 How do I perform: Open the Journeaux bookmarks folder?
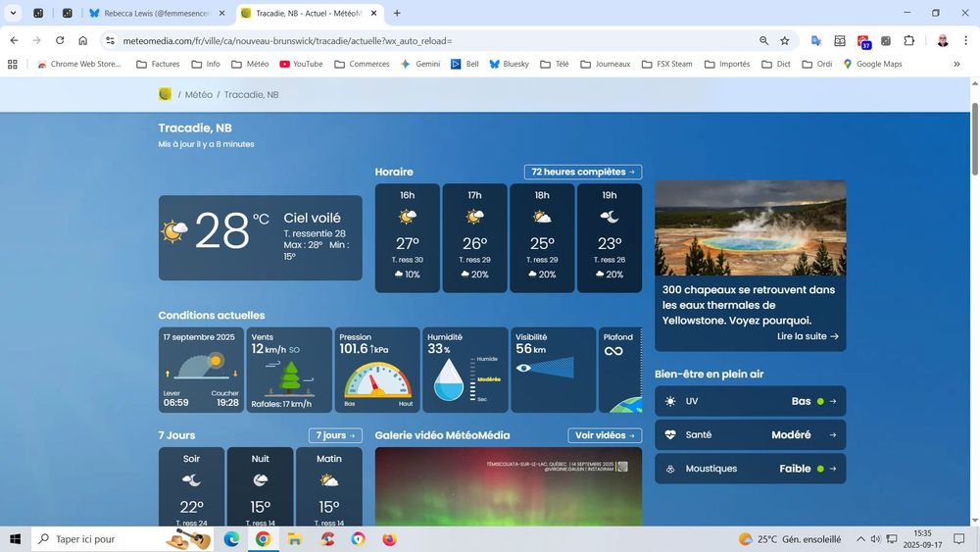[605, 64]
